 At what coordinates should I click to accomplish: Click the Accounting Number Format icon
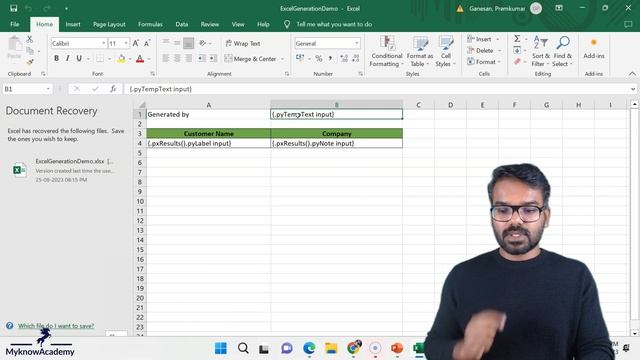click(x=300, y=58)
